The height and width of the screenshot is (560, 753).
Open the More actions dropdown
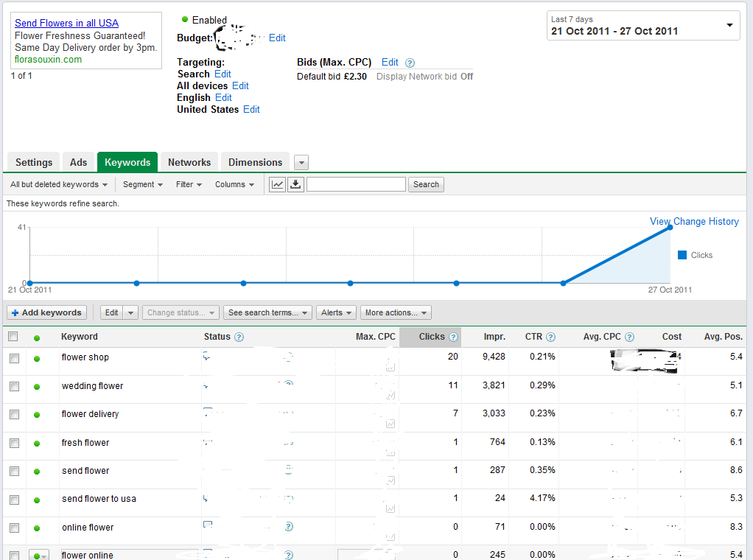point(396,312)
